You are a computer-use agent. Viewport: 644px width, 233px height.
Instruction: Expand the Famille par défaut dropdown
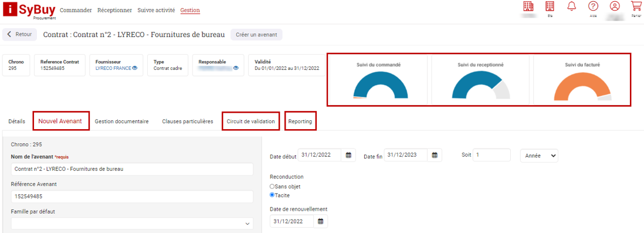[x=132, y=223]
